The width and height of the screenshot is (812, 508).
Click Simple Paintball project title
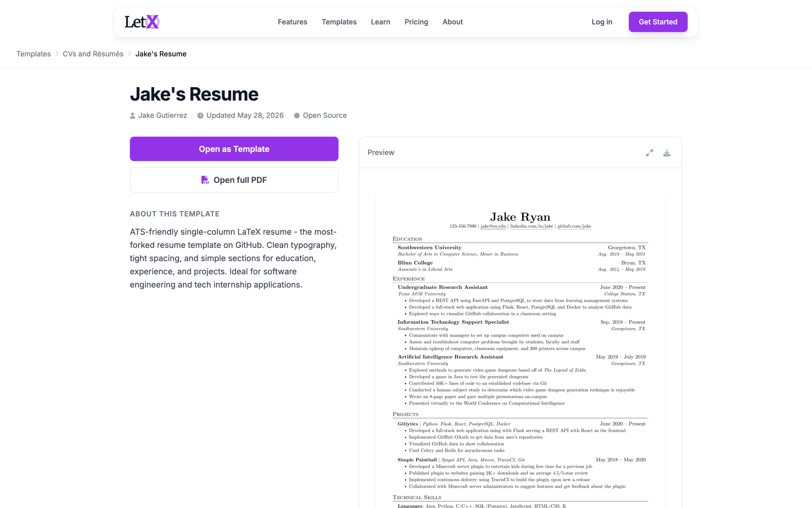tap(417, 460)
